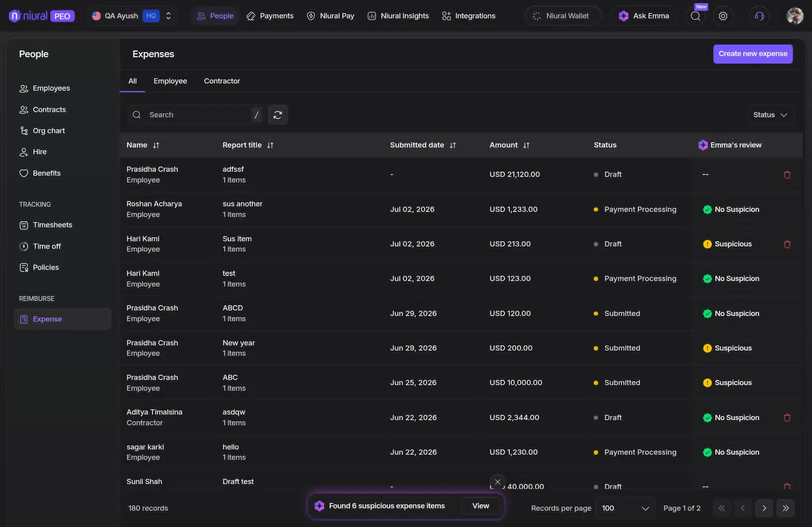The height and width of the screenshot is (527, 812).
Task: Open the People menu
Action: 215,16
